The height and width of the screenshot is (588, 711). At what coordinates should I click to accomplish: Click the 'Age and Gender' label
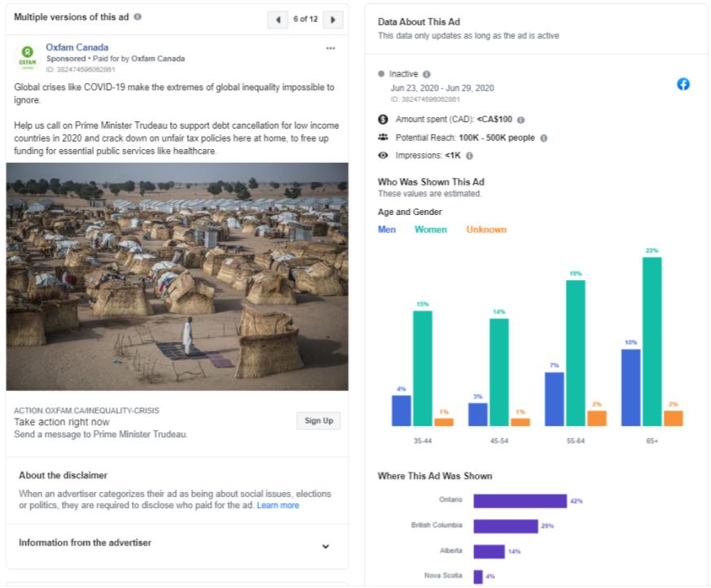(x=410, y=212)
